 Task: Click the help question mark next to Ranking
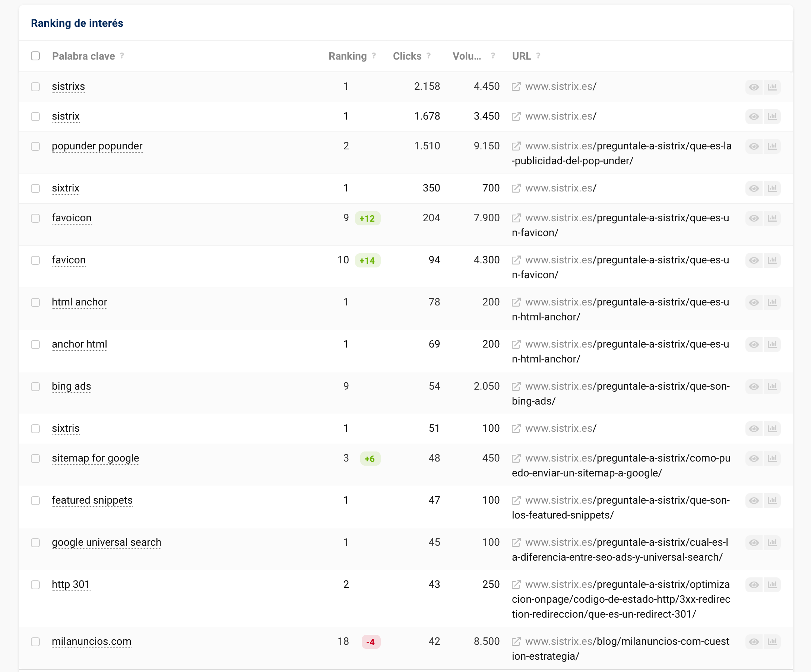point(374,56)
